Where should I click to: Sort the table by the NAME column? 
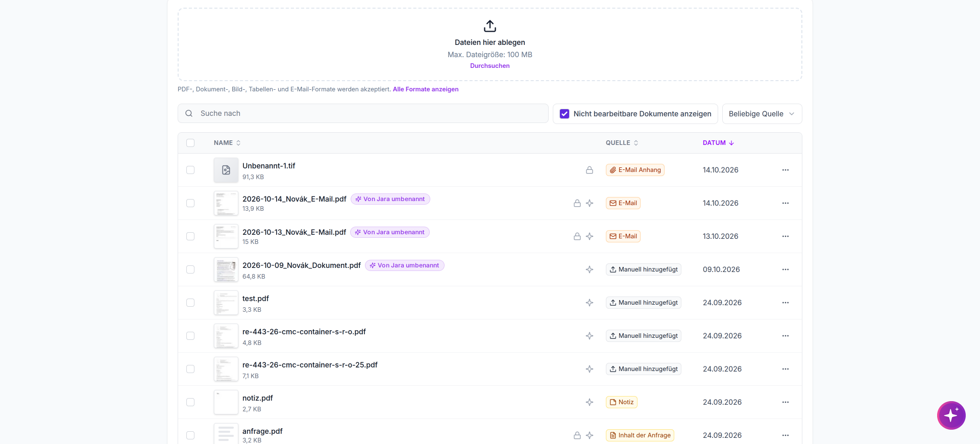coord(227,143)
